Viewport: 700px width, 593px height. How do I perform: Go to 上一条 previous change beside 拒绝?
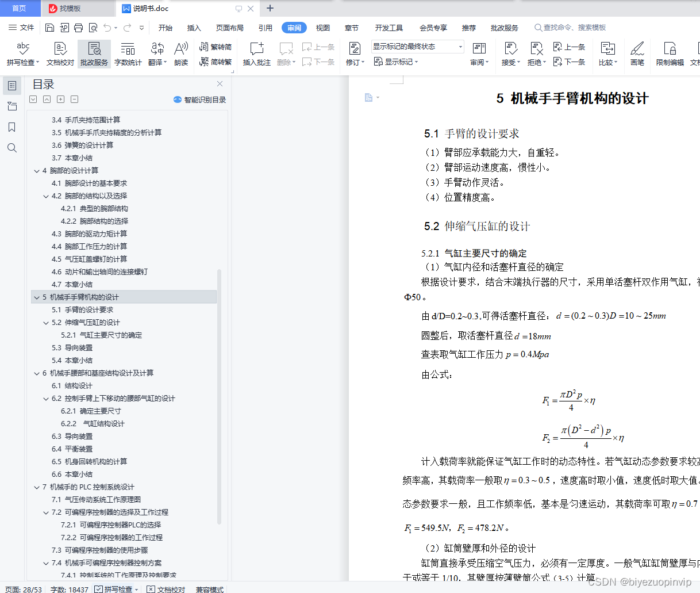[x=570, y=47]
